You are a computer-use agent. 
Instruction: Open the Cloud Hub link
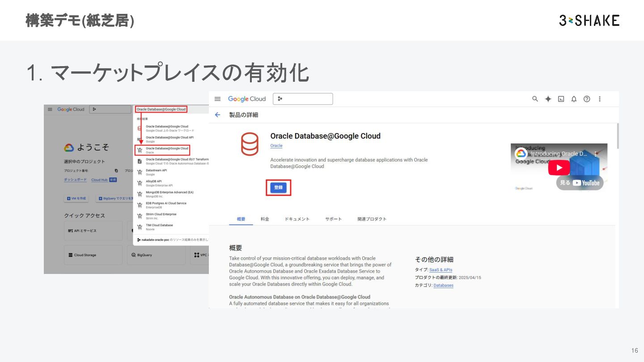click(99, 180)
